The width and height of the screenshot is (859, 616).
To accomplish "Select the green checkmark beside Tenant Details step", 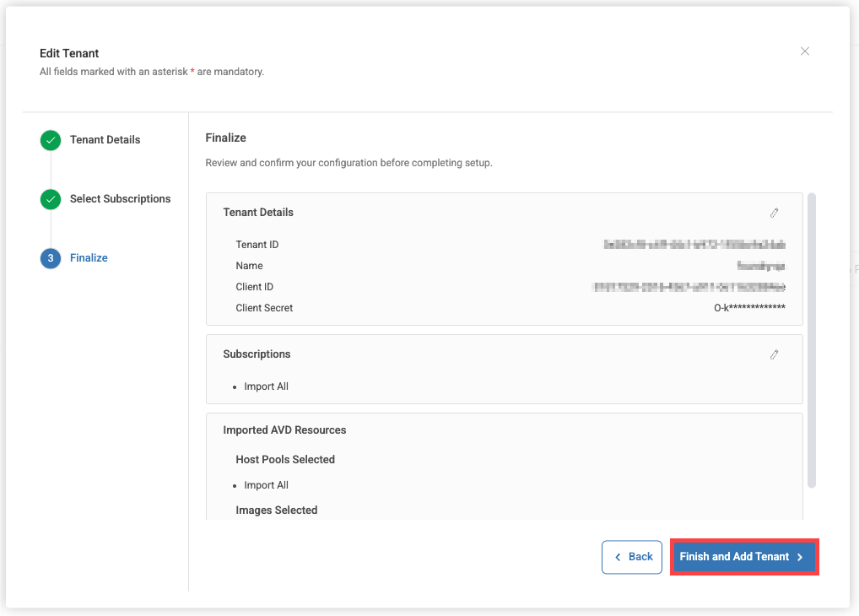I will (x=50, y=140).
